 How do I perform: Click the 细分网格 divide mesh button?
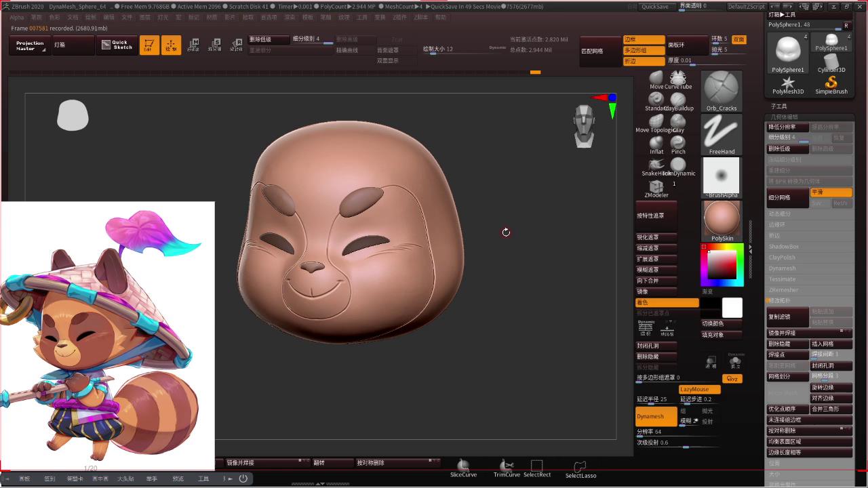(788, 197)
